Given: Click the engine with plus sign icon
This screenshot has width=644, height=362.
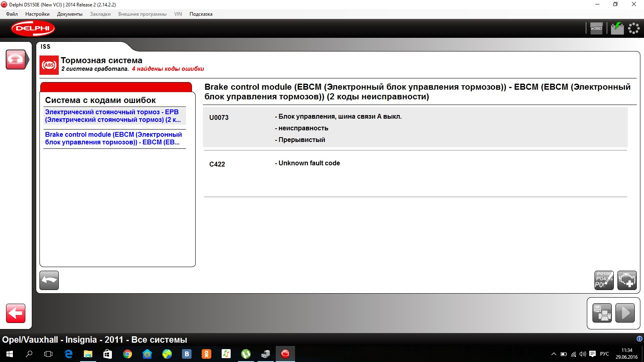Looking at the screenshot, I should click(x=627, y=280).
